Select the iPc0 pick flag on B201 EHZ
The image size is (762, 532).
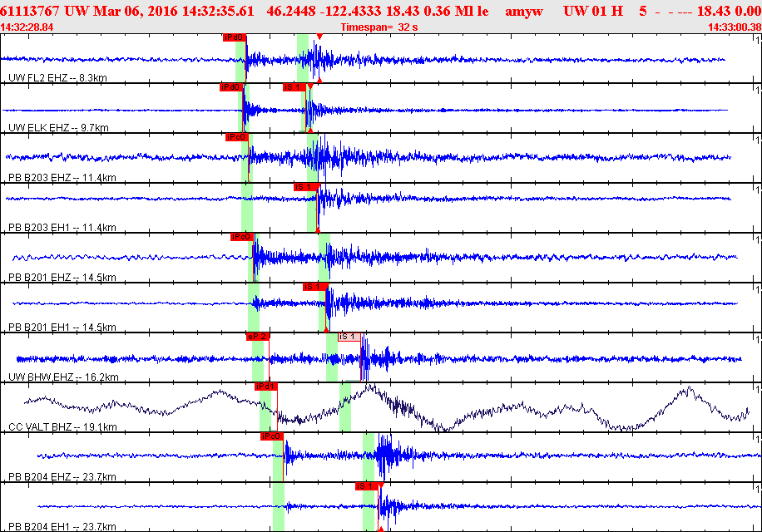coord(241,238)
